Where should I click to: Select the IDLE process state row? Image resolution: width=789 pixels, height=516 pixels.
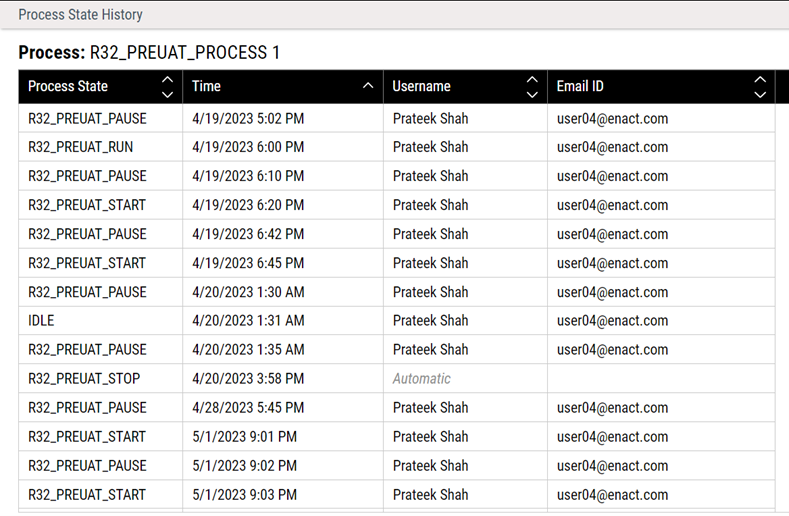(x=42, y=321)
